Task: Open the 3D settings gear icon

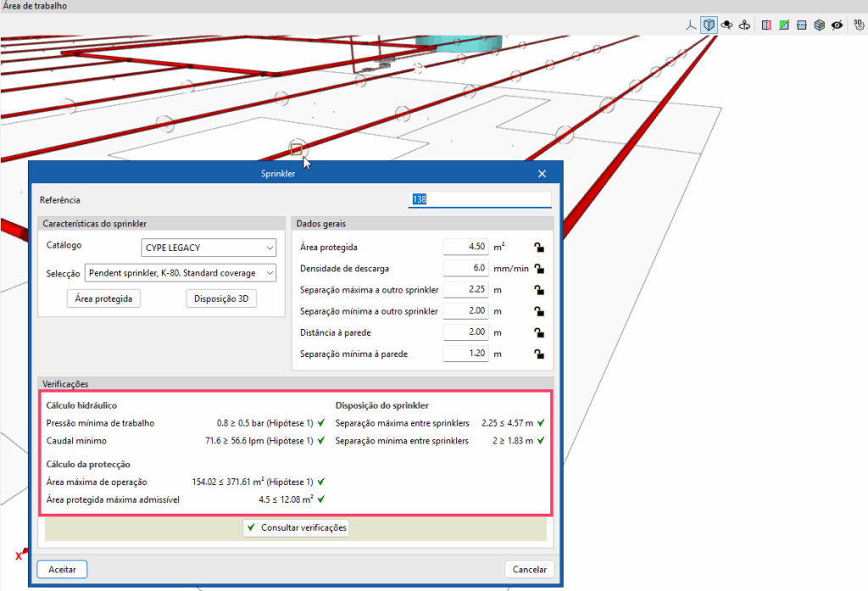Action: [859, 25]
